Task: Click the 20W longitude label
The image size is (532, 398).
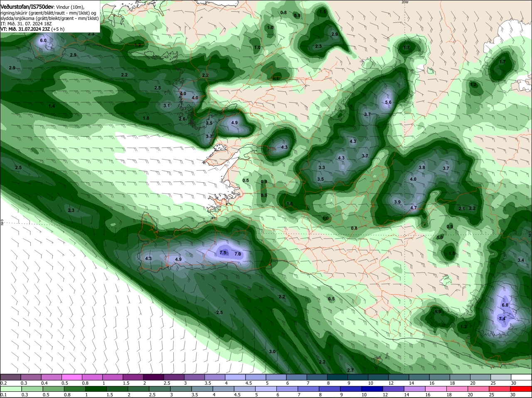Action: tap(405, 2)
